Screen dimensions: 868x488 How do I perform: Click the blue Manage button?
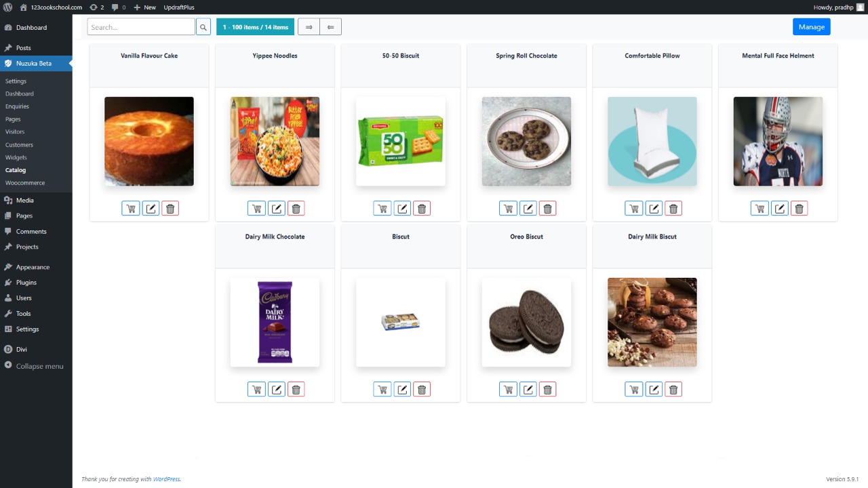click(812, 27)
